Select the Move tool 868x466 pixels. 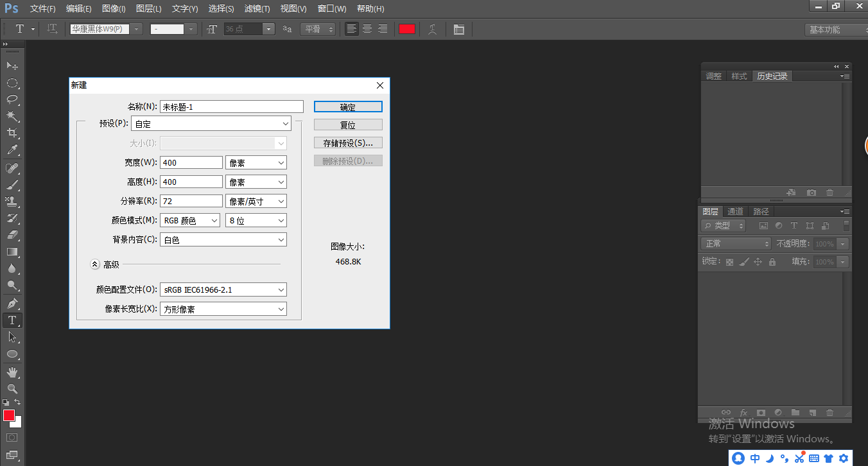coord(12,65)
